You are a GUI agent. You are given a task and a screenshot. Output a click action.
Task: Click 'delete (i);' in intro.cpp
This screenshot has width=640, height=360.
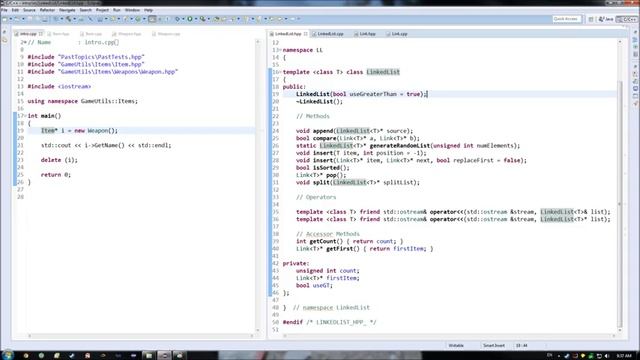(59, 160)
